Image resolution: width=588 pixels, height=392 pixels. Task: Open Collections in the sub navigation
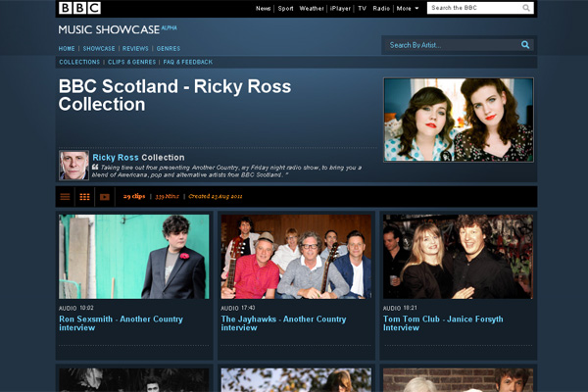[79, 62]
